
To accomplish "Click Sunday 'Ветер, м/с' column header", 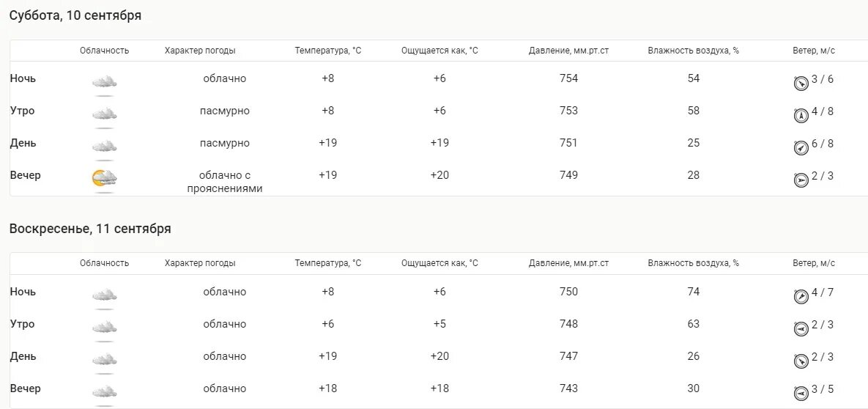I will coord(814,263).
